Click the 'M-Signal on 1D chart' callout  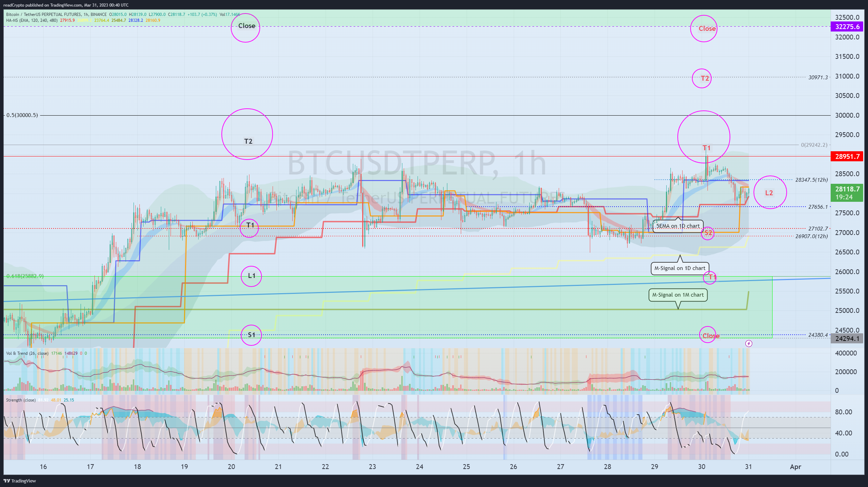click(x=680, y=268)
